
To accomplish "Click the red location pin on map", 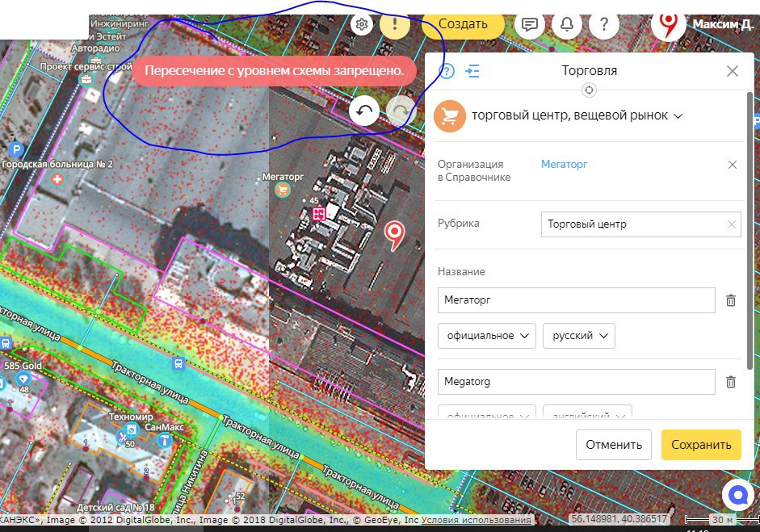I will 395,235.
